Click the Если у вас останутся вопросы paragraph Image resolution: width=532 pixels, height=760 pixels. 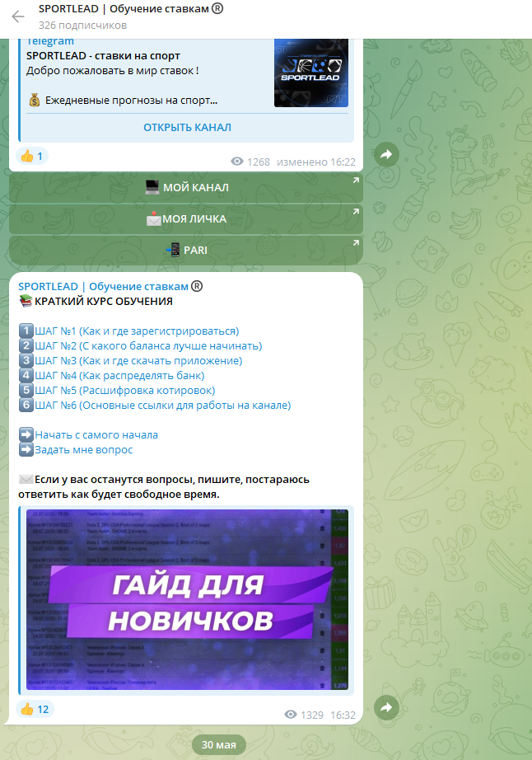tap(164, 486)
